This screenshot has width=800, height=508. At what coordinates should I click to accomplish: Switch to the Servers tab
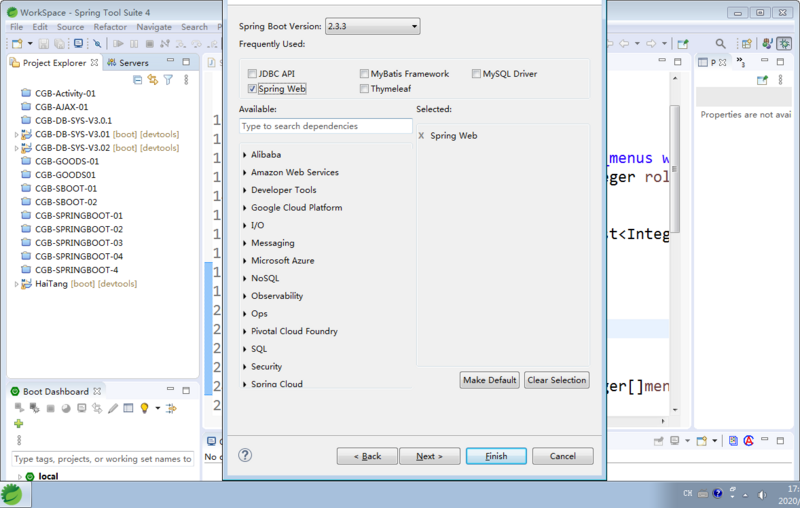point(128,63)
